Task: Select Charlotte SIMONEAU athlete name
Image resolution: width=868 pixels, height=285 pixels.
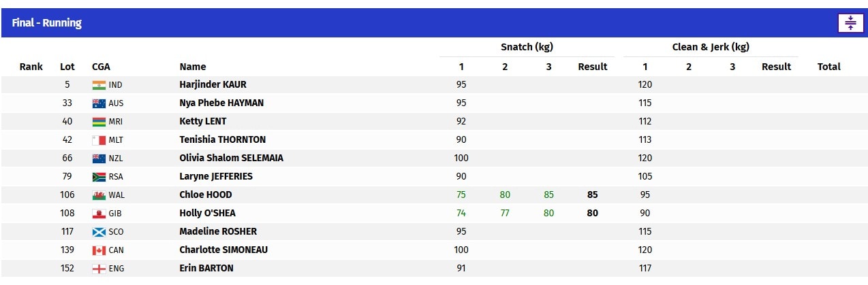Action: click(x=223, y=250)
